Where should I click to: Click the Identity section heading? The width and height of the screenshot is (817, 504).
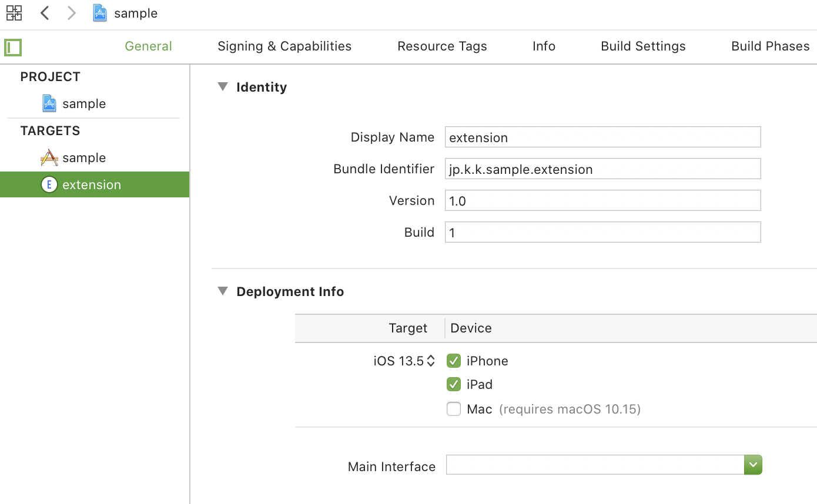[x=262, y=87]
